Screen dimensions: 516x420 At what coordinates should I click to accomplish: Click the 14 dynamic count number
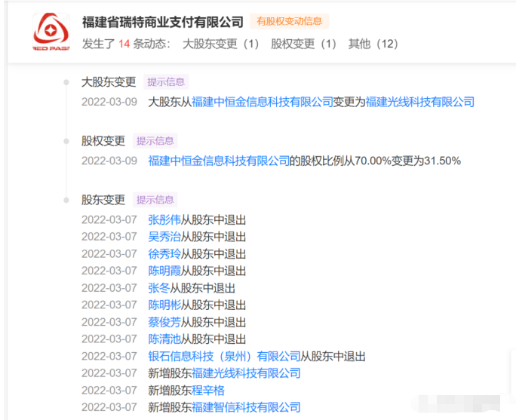[x=124, y=44]
